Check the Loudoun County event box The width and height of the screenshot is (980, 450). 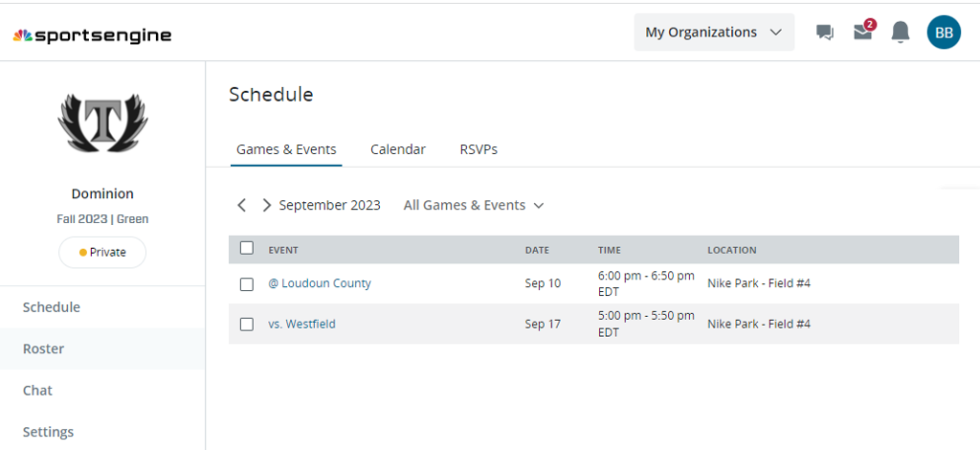click(247, 284)
